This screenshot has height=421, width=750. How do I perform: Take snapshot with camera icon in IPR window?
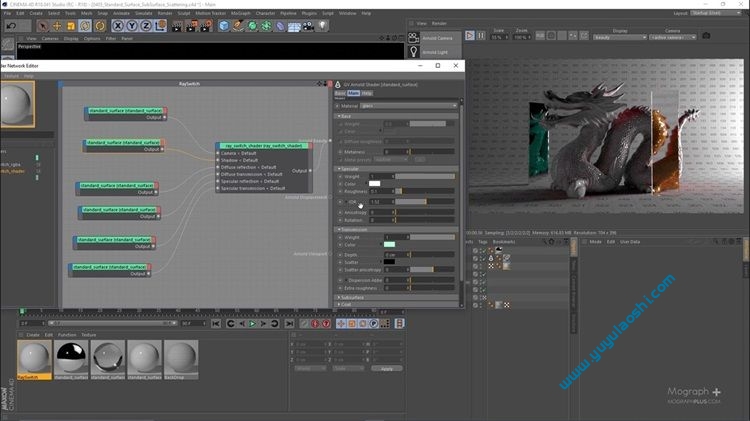click(706, 36)
